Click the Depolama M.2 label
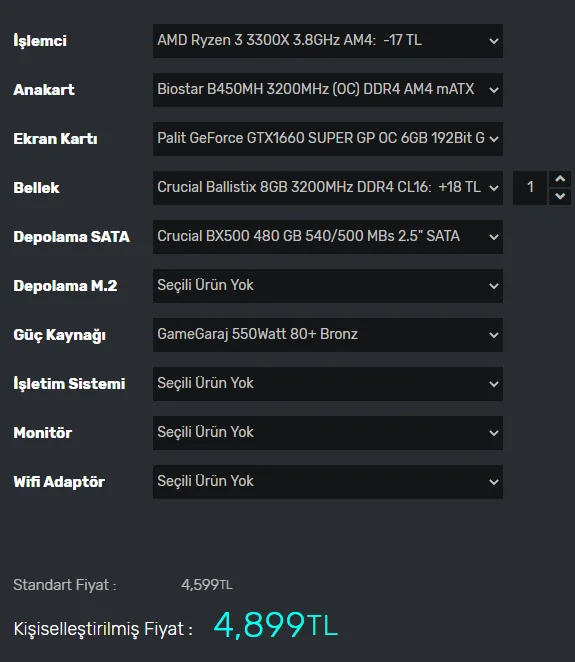The image size is (575, 662). (65, 286)
